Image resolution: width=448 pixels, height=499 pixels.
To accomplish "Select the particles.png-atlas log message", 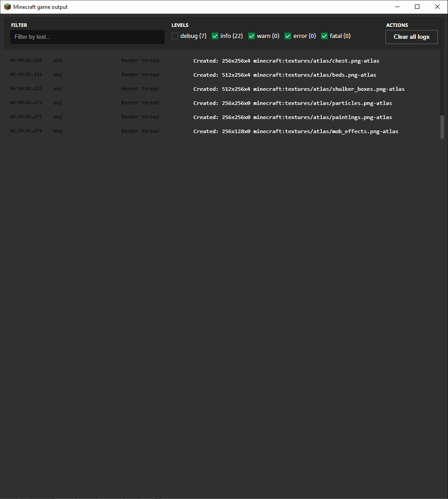I will [293, 103].
